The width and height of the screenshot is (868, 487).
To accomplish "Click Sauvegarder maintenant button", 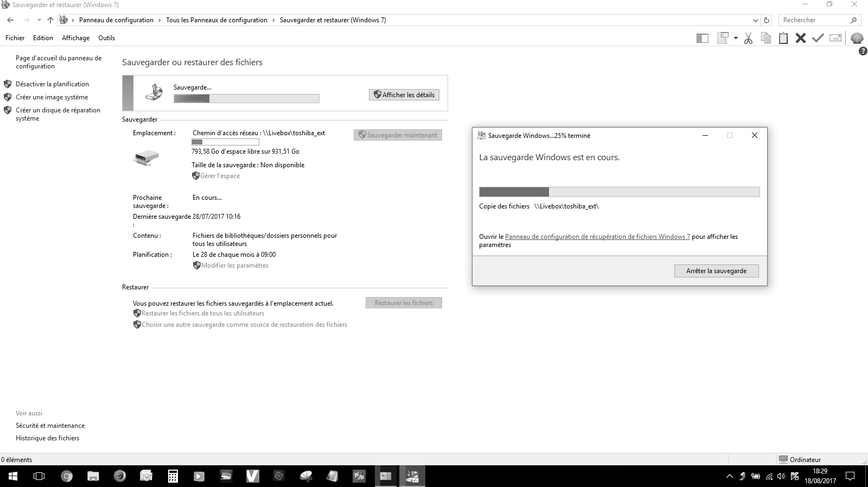I will 398,135.
